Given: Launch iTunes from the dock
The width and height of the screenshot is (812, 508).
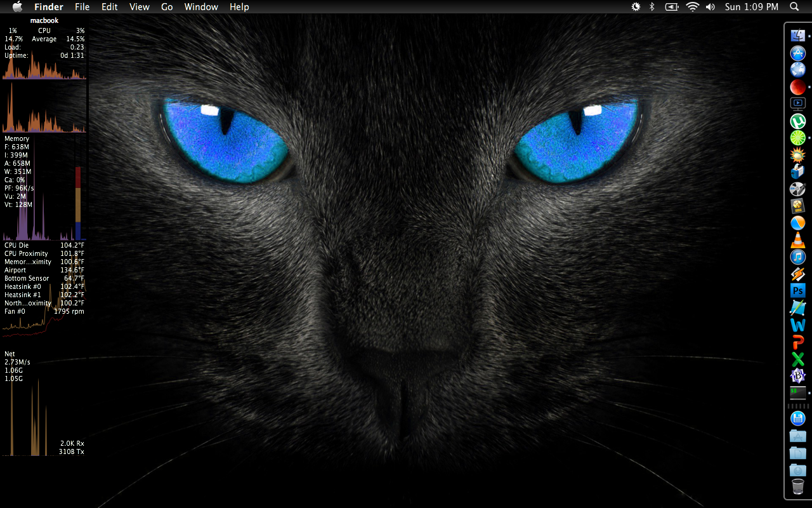Looking at the screenshot, I should tap(797, 257).
